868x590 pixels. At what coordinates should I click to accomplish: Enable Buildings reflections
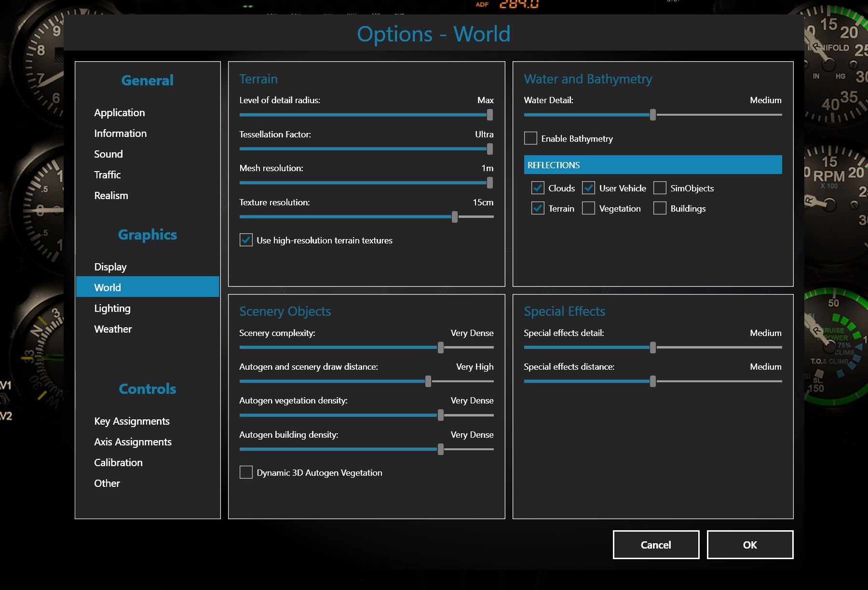660,208
